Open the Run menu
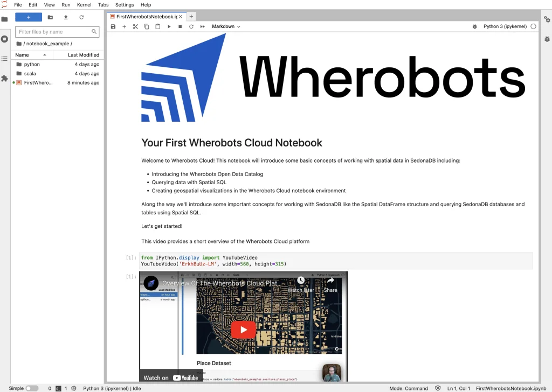The height and width of the screenshot is (392, 552). pyautogui.click(x=66, y=5)
